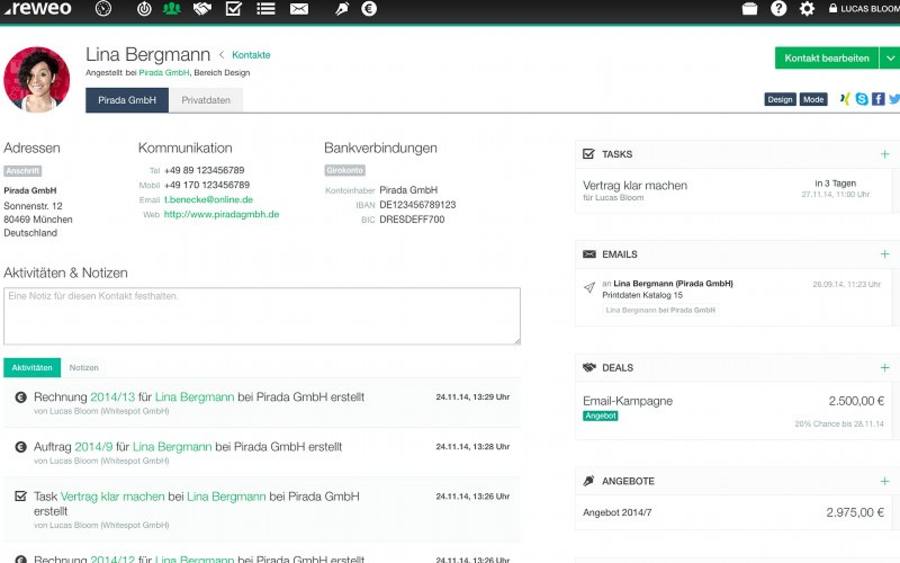The height and width of the screenshot is (563, 900).
Task: Open Vertrag klar machen link in activities
Action: (x=112, y=496)
